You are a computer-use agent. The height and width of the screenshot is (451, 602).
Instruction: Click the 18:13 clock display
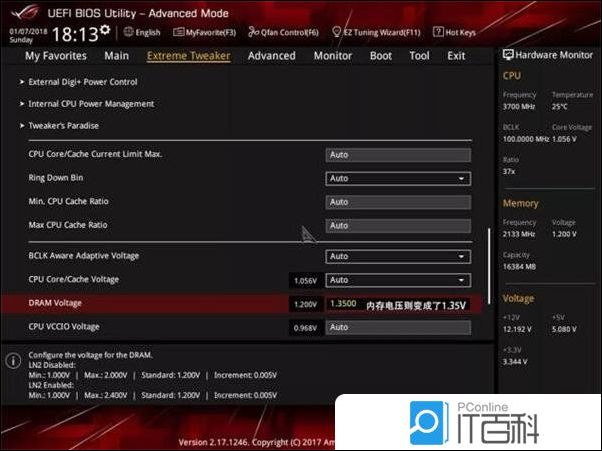click(x=76, y=35)
